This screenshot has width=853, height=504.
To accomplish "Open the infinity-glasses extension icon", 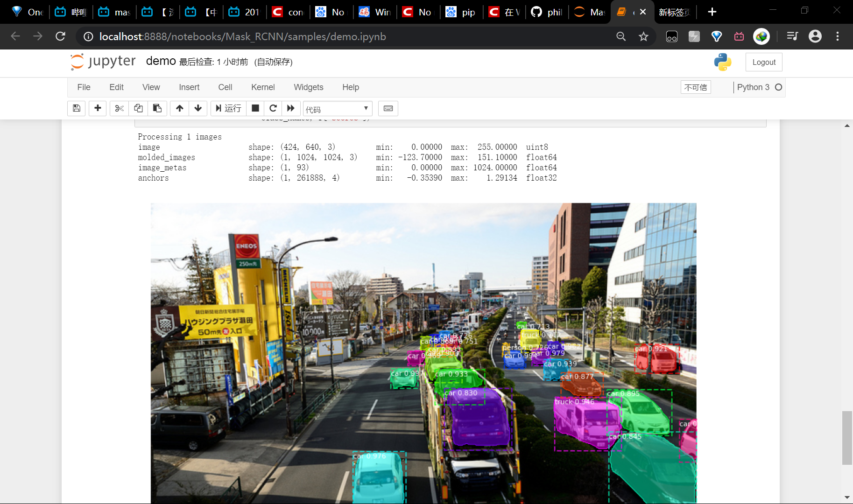I will [x=672, y=36].
